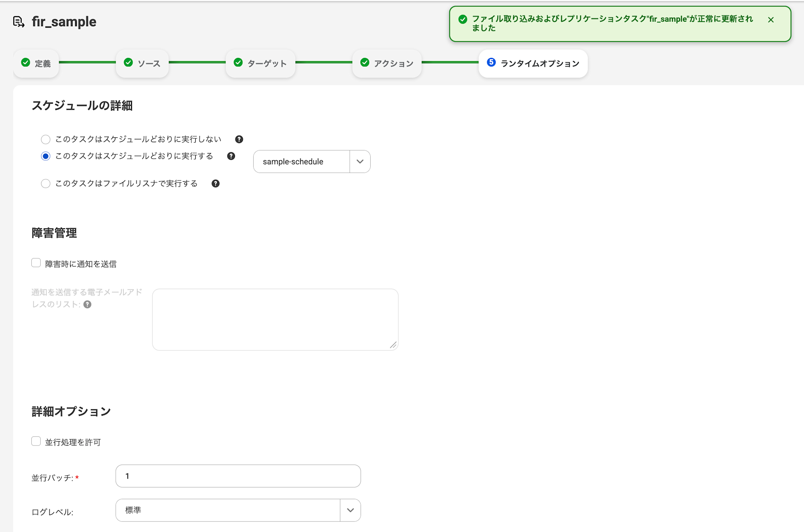804x532 pixels.
Task: Expand the sample-schedule dropdown arrow
Action: [360, 162]
